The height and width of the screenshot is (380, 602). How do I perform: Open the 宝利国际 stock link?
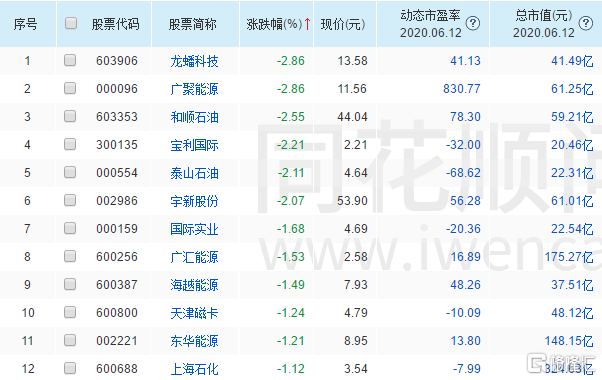[194, 145]
